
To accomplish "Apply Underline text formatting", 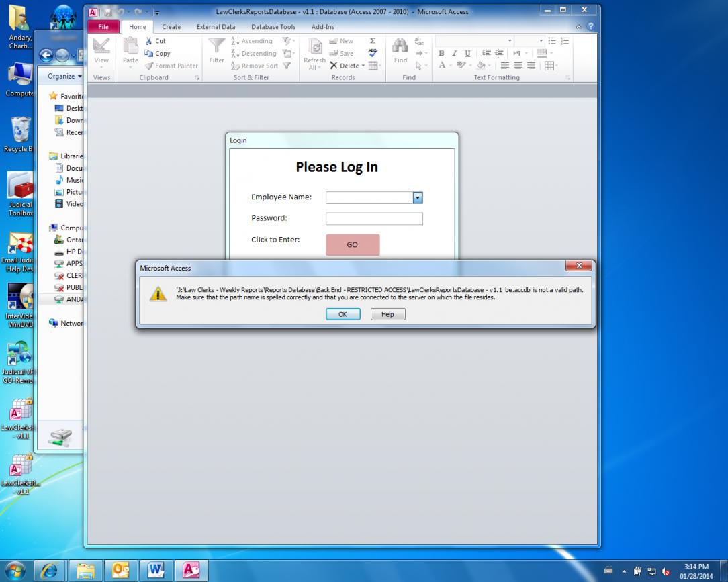I will 467,54.
